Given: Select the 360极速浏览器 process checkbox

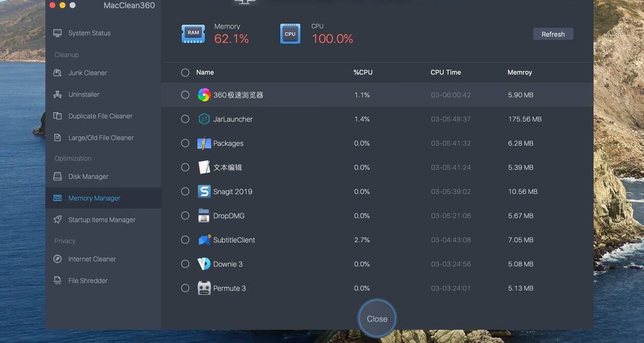Looking at the screenshot, I should tap(185, 95).
